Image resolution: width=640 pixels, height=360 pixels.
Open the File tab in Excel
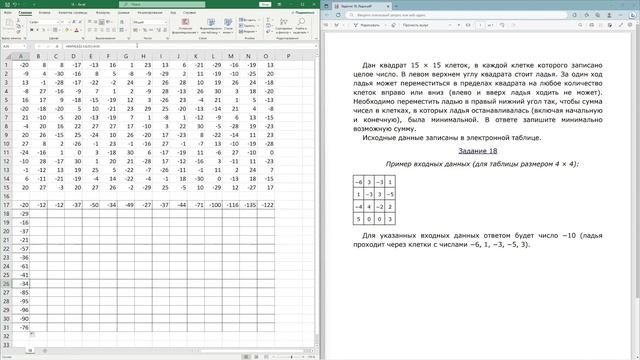tap(8, 13)
